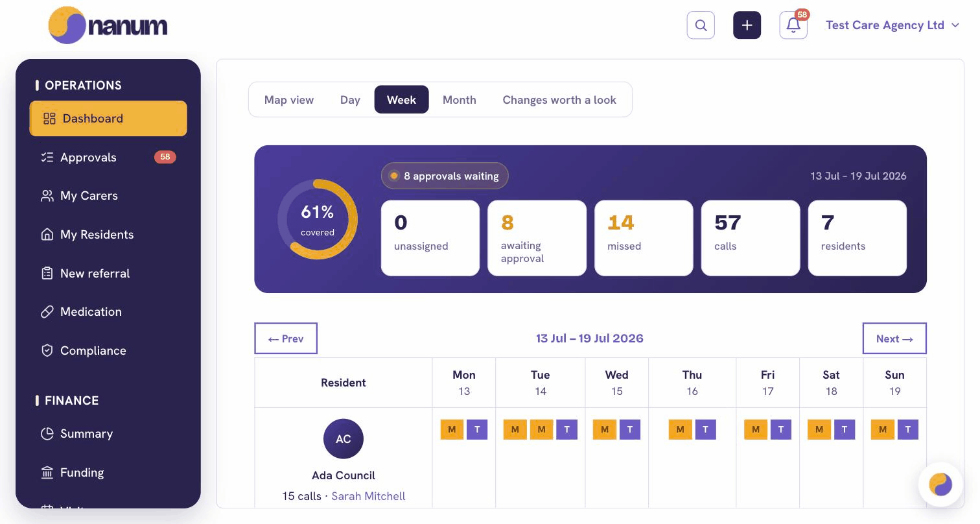Open Summary under Finance

[x=108, y=434]
